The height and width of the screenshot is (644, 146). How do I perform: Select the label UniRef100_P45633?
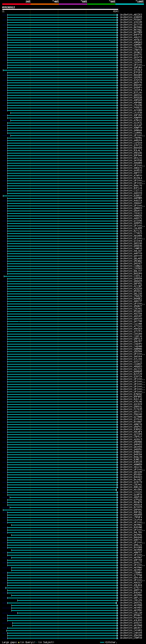(131, 108)
